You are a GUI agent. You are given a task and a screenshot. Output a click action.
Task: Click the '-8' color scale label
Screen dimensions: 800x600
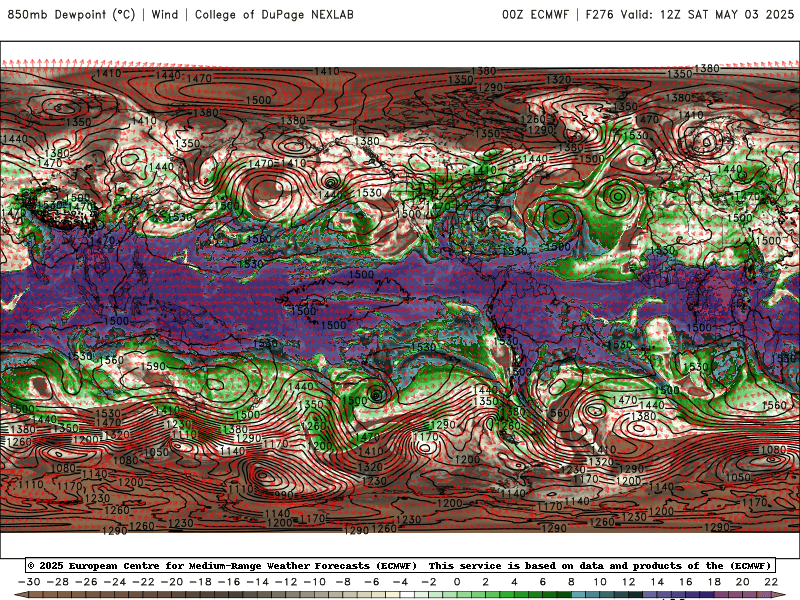click(343, 582)
